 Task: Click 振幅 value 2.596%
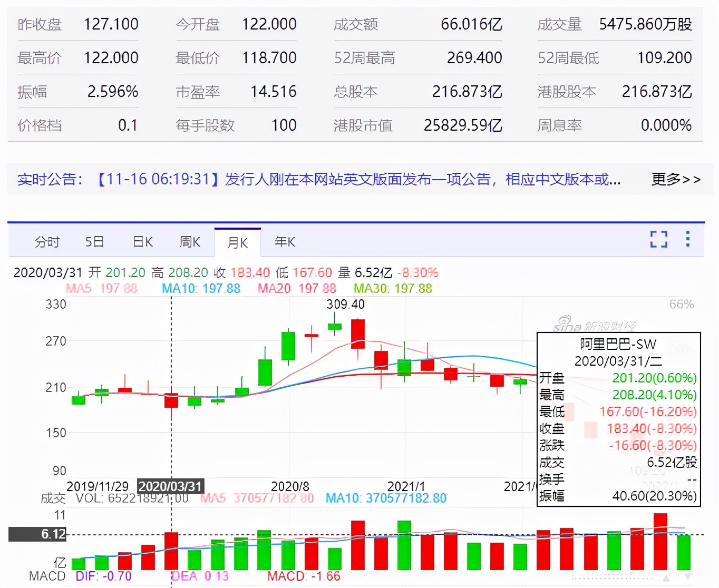point(113,92)
